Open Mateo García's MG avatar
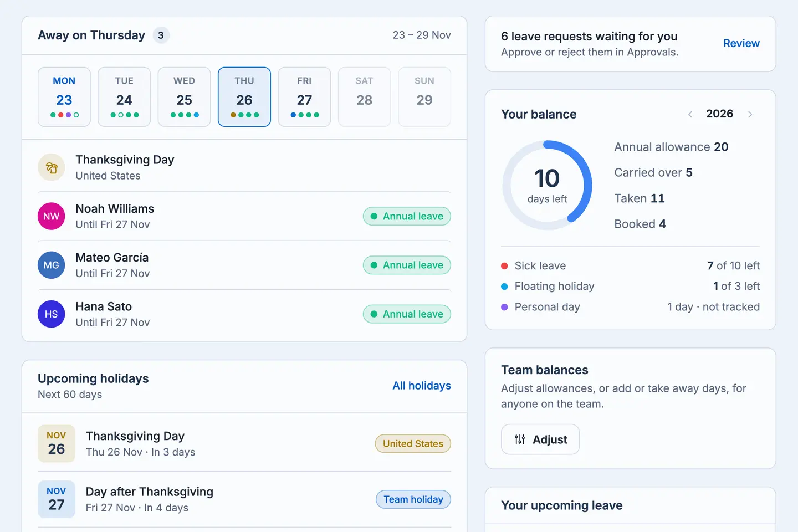 [x=52, y=265]
